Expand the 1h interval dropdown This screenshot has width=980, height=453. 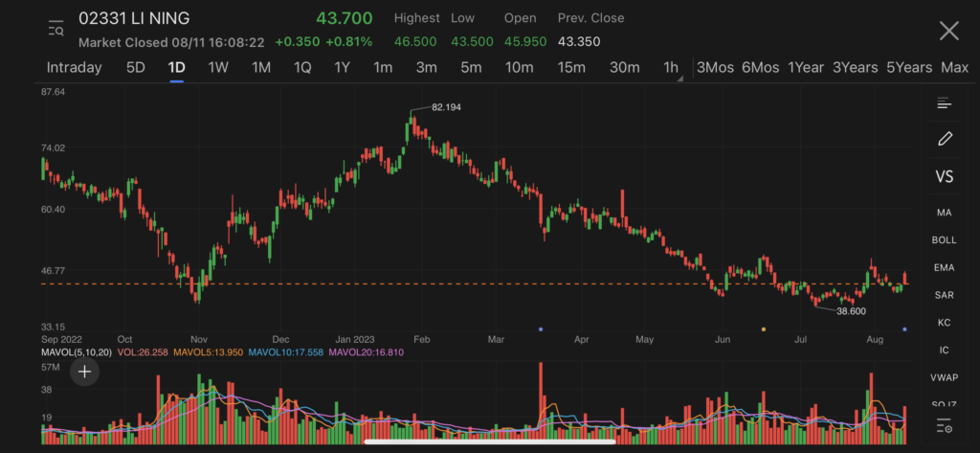[x=672, y=68]
